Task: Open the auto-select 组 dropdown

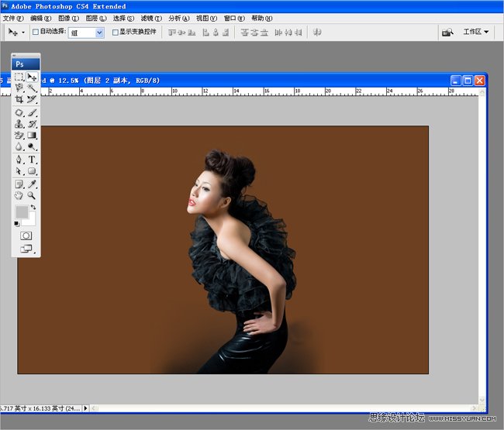Action: (x=99, y=33)
